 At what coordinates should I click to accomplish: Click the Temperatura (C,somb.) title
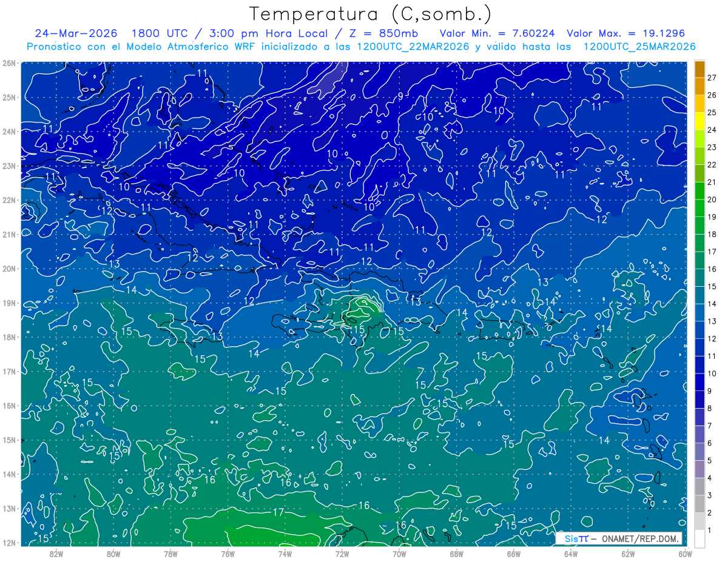coord(371,14)
